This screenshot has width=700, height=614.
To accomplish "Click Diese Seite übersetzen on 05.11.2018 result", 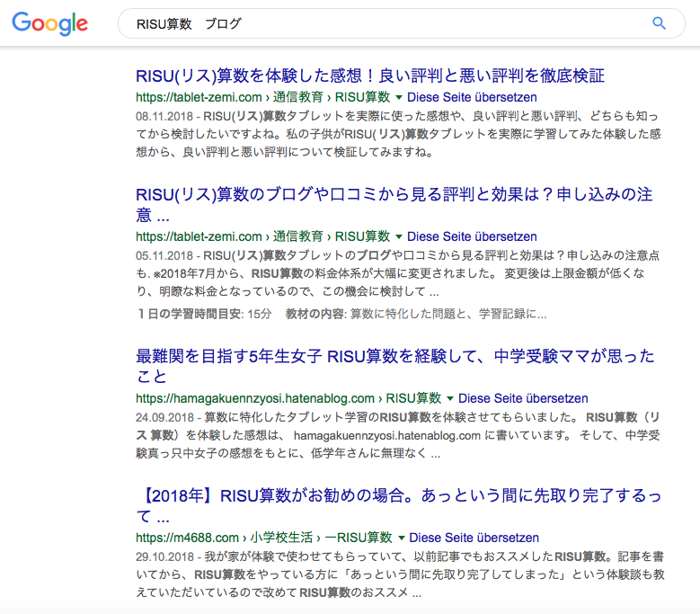I will tap(472, 236).
